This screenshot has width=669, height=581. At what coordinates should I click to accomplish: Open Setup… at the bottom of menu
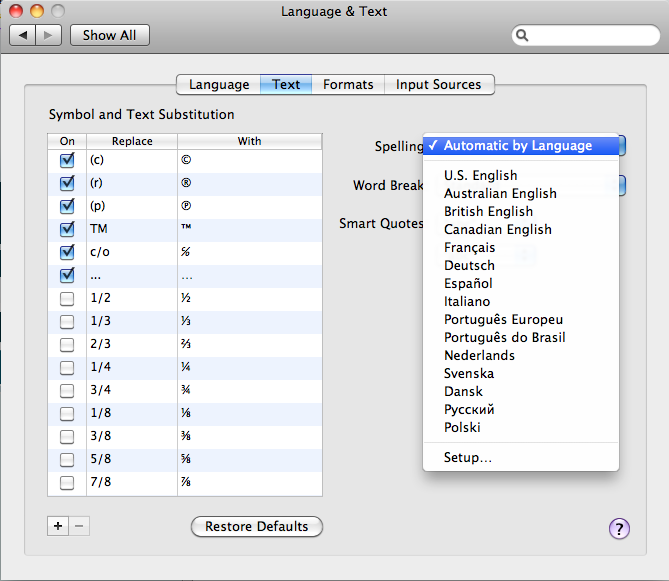pos(467,458)
